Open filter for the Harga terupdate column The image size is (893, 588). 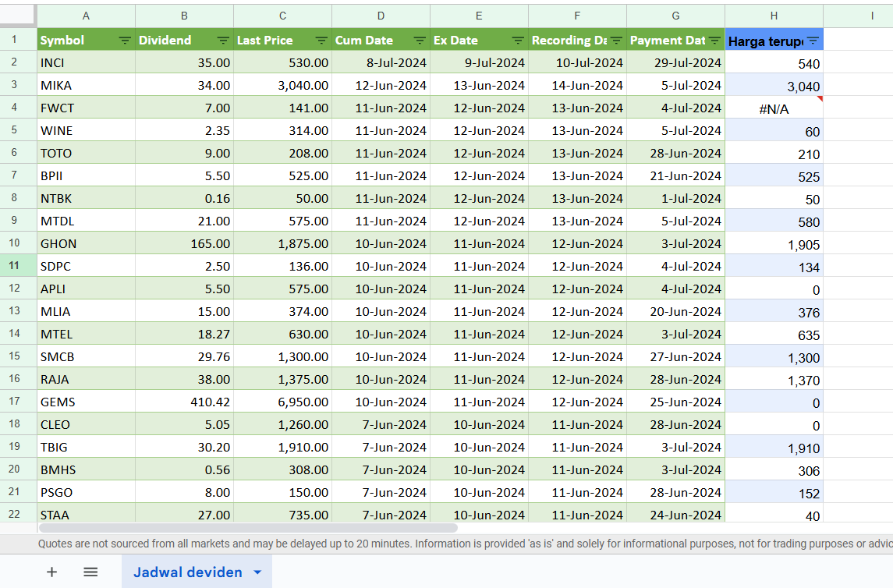point(813,41)
